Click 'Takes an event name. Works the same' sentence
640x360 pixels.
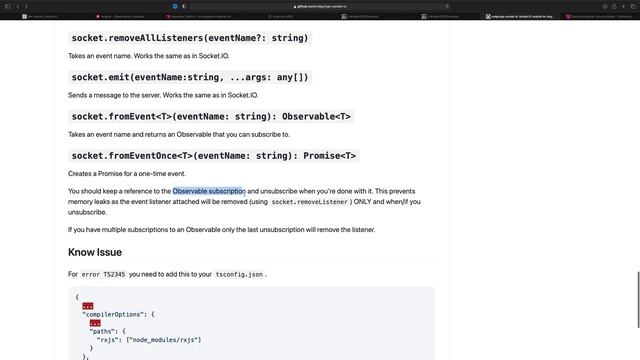click(x=149, y=56)
